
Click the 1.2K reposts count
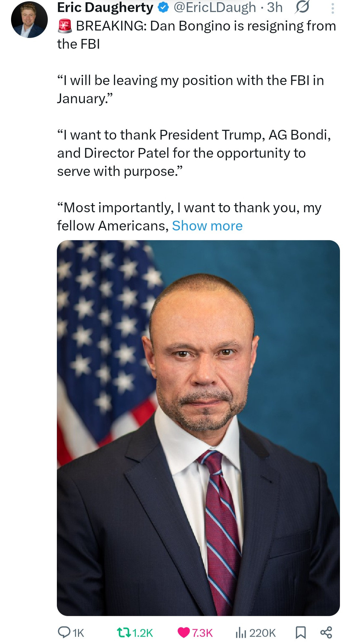pos(143,633)
